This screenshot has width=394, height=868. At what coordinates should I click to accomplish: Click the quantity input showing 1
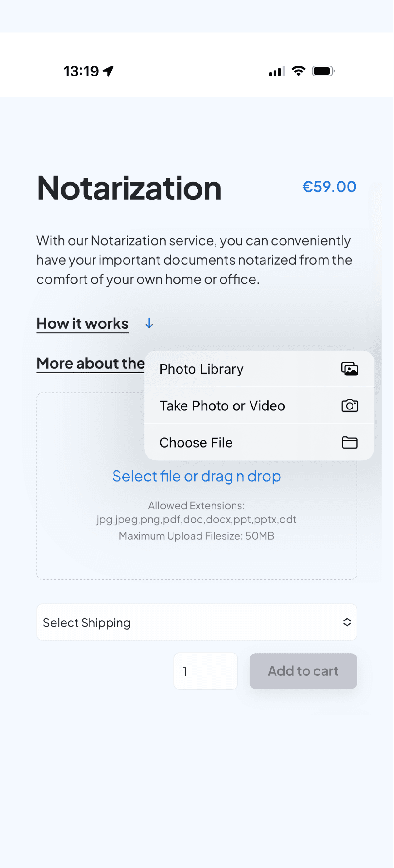click(205, 671)
